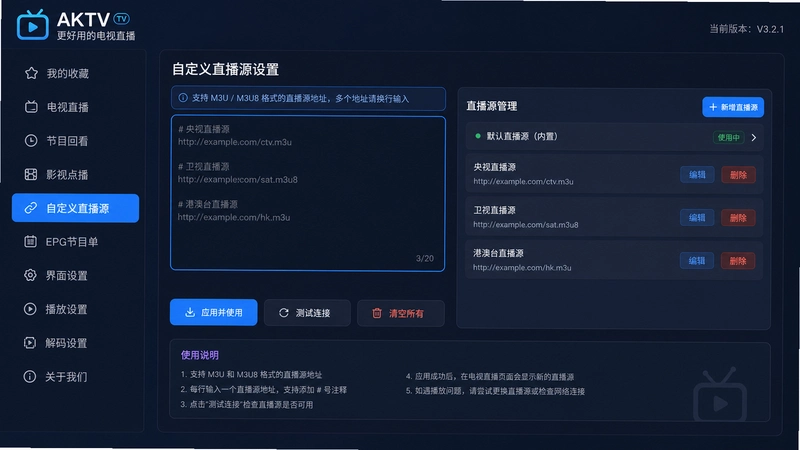Open 界面设置 settings page
This screenshot has height=450, width=800.
(76, 276)
